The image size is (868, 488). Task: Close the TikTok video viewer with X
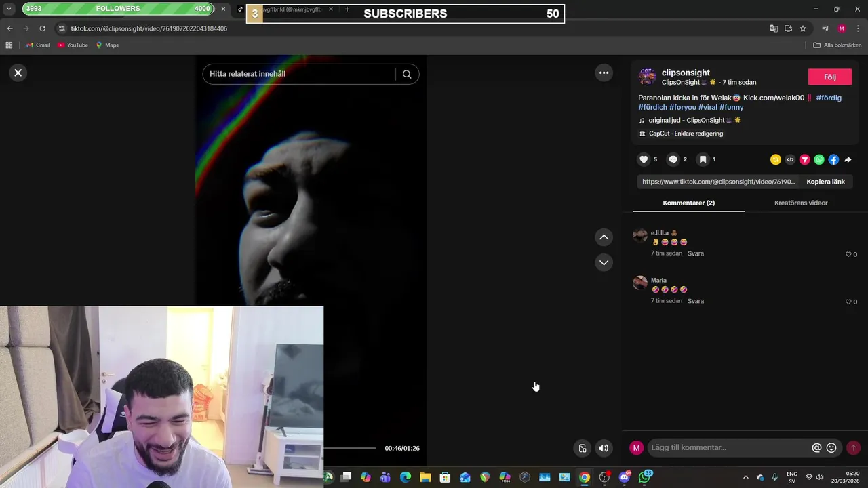tap(18, 73)
